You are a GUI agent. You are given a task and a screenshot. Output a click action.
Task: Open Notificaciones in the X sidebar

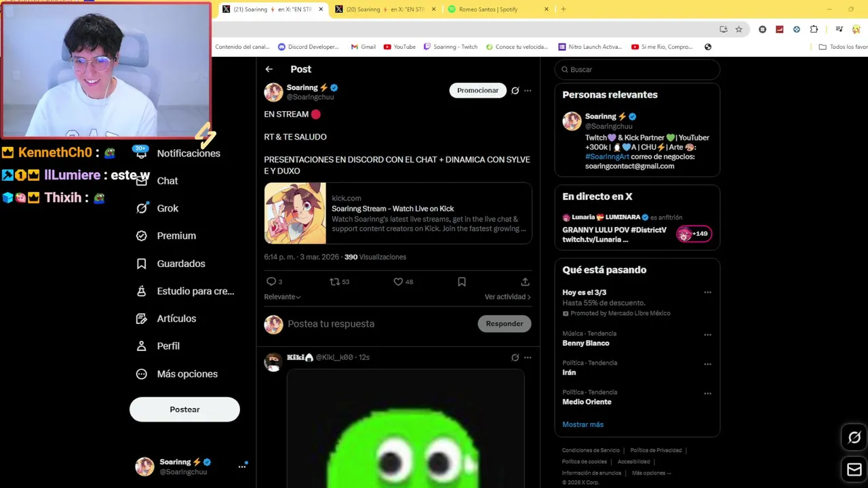coord(189,153)
